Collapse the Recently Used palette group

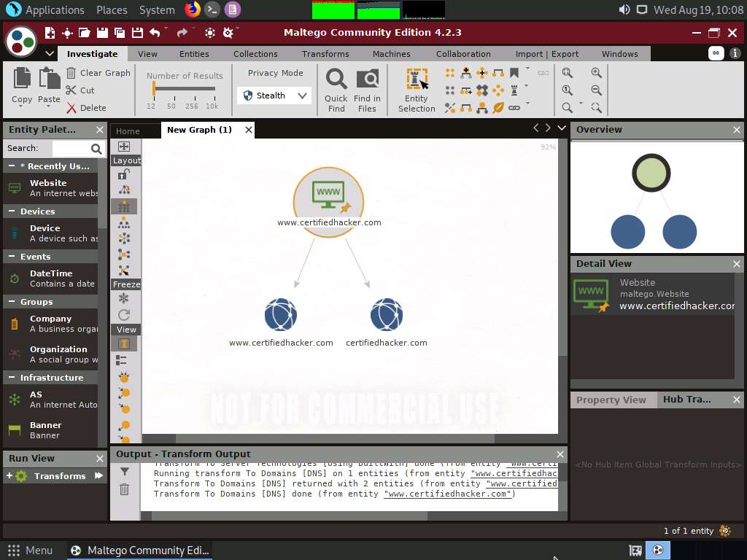12,166
